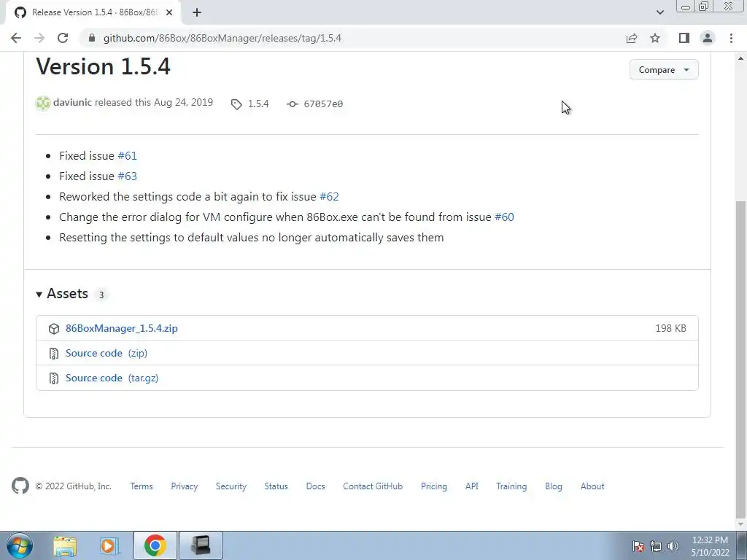Click the page vertical scrollbar thumb
The height and width of the screenshot is (560, 747).
pos(740,358)
